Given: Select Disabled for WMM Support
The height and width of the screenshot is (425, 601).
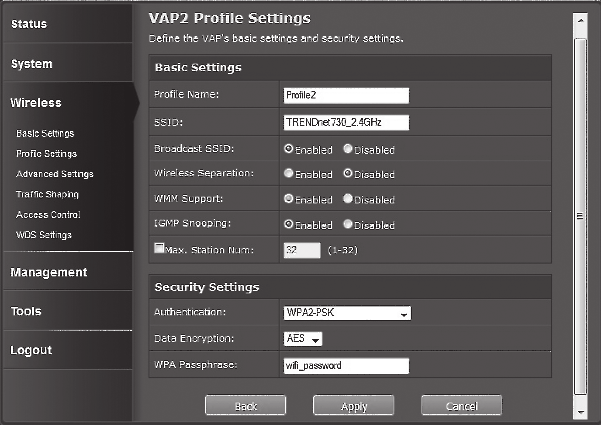Looking at the screenshot, I should point(348,199).
